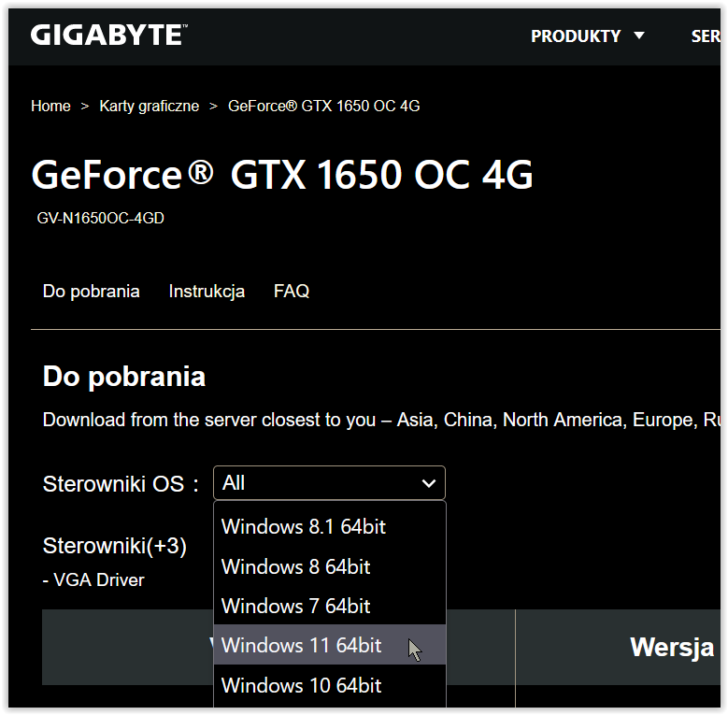
Task: Open Karty graficzne breadcrumb link
Action: pos(149,106)
